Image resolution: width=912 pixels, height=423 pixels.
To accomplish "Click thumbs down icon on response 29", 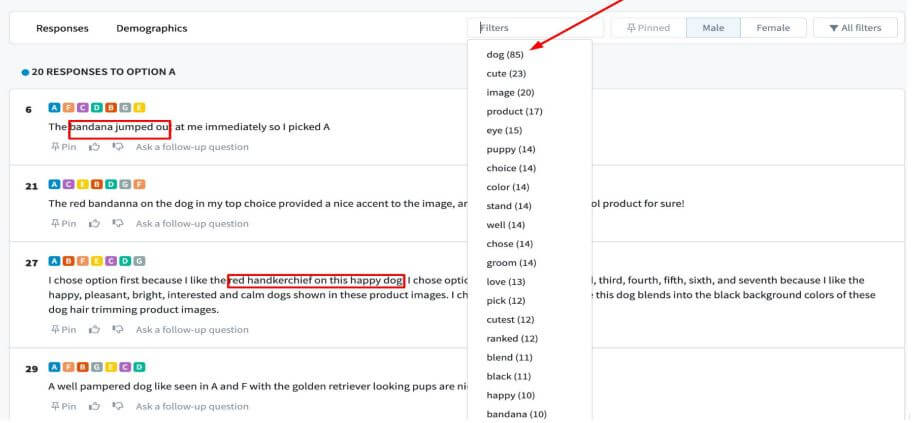I will pos(118,407).
